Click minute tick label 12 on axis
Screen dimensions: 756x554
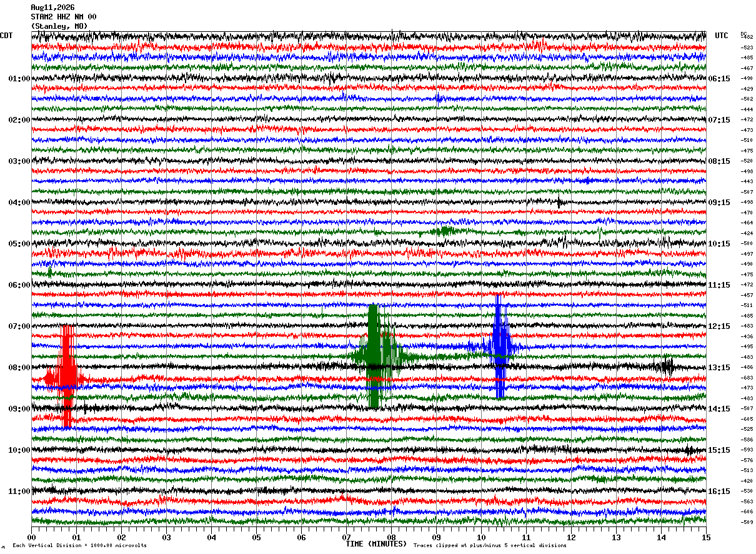pos(571,538)
